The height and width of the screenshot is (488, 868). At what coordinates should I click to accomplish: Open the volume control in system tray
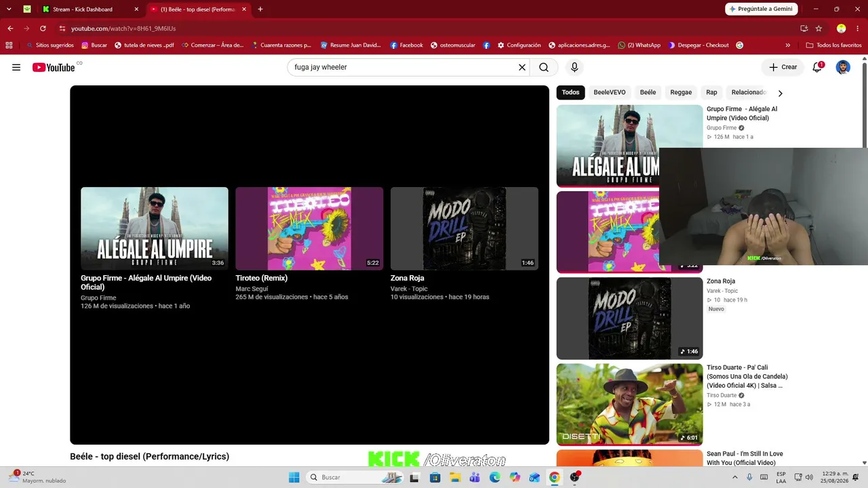(809, 477)
